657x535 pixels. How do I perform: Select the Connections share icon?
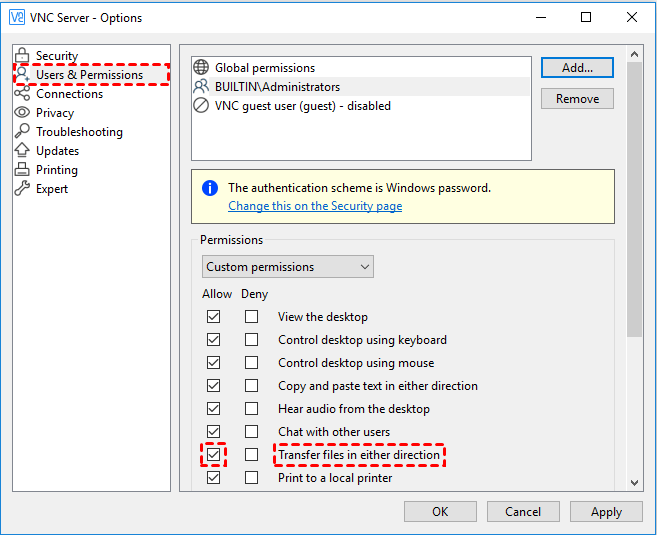(22, 93)
